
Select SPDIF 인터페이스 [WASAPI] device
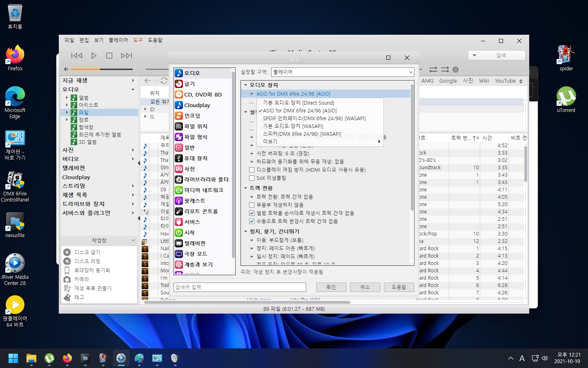point(320,119)
